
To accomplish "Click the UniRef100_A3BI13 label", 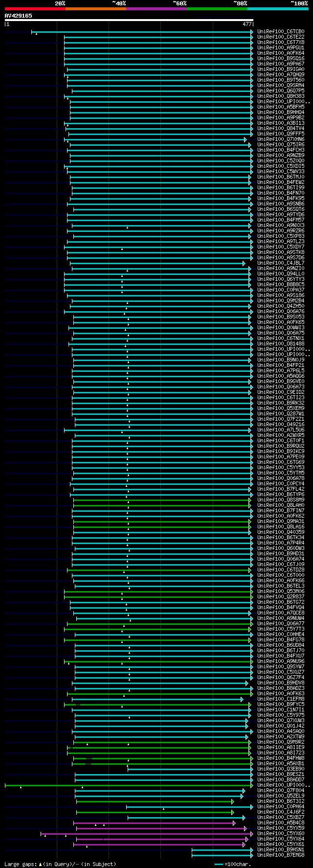I will click(281, 123).
